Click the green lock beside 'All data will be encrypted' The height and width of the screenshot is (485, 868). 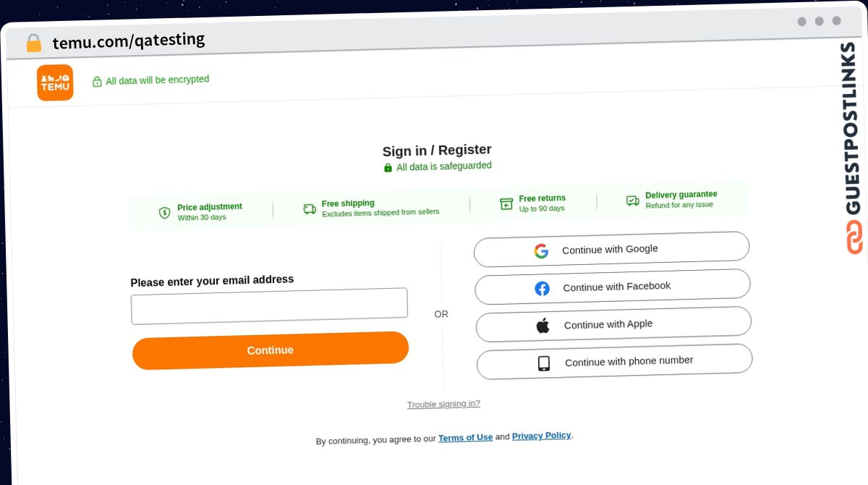point(97,82)
